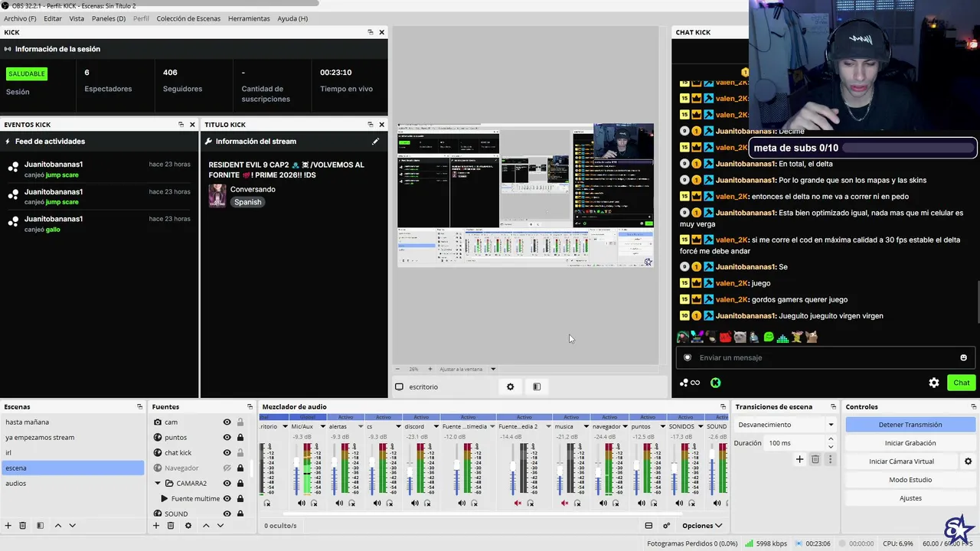Unlock the puntos source
This screenshot has height=551, width=980.
[240, 438]
